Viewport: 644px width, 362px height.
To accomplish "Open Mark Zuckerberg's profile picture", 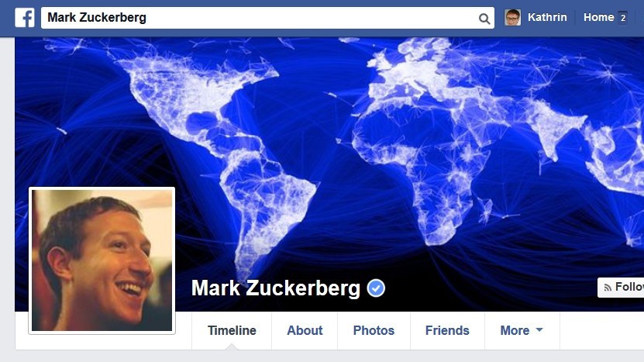I will coord(102,260).
